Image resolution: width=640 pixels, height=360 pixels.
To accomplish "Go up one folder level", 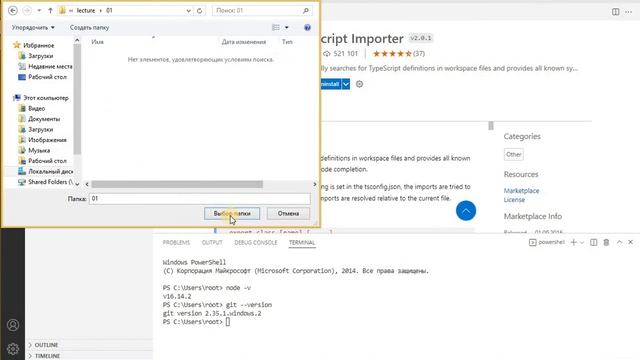I will coord(50,11).
